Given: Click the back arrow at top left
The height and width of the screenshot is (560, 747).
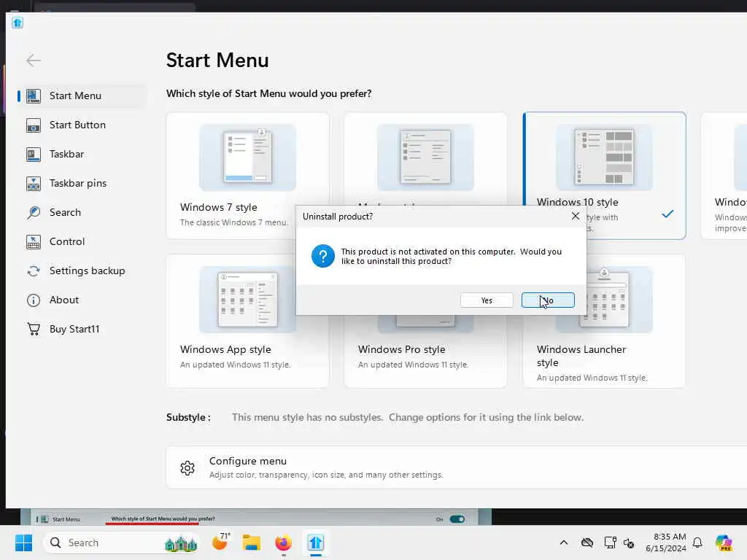Looking at the screenshot, I should tap(34, 61).
